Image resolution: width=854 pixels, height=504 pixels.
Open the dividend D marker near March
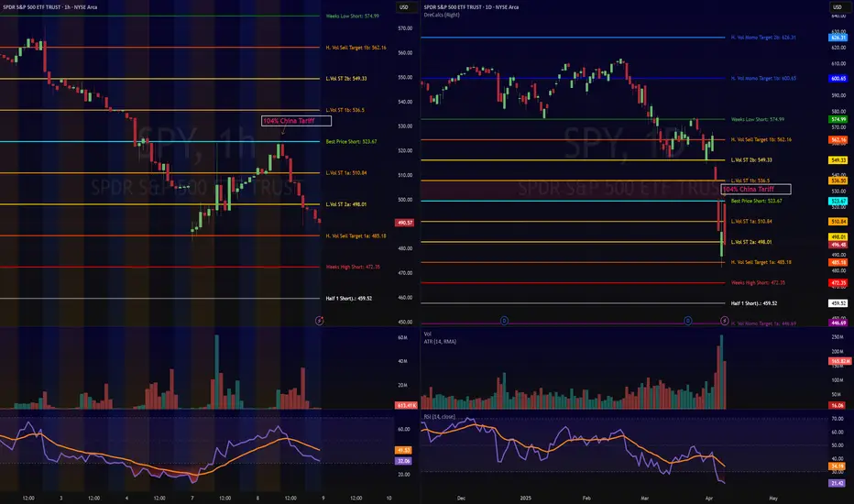(x=688, y=321)
